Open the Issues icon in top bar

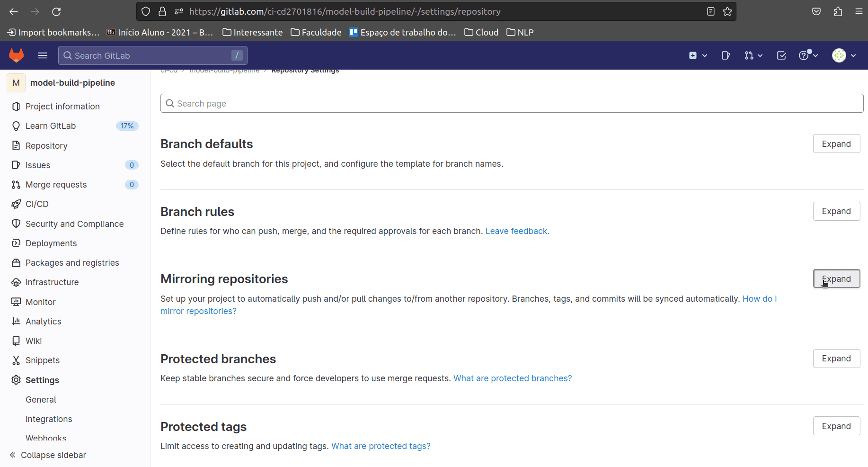(726, 55)
